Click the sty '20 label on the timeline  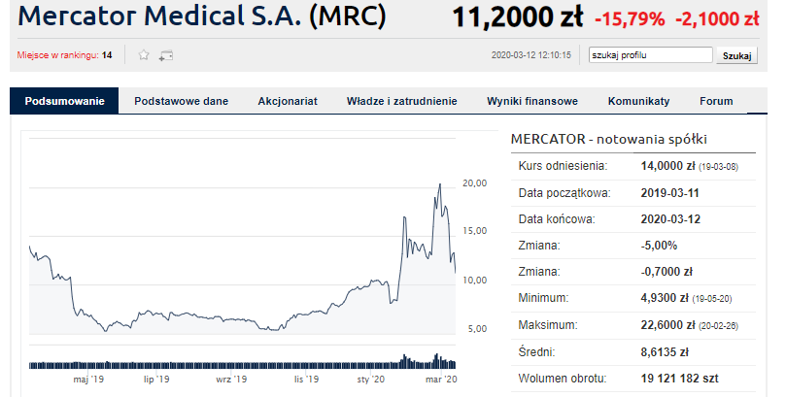(371, 379)
